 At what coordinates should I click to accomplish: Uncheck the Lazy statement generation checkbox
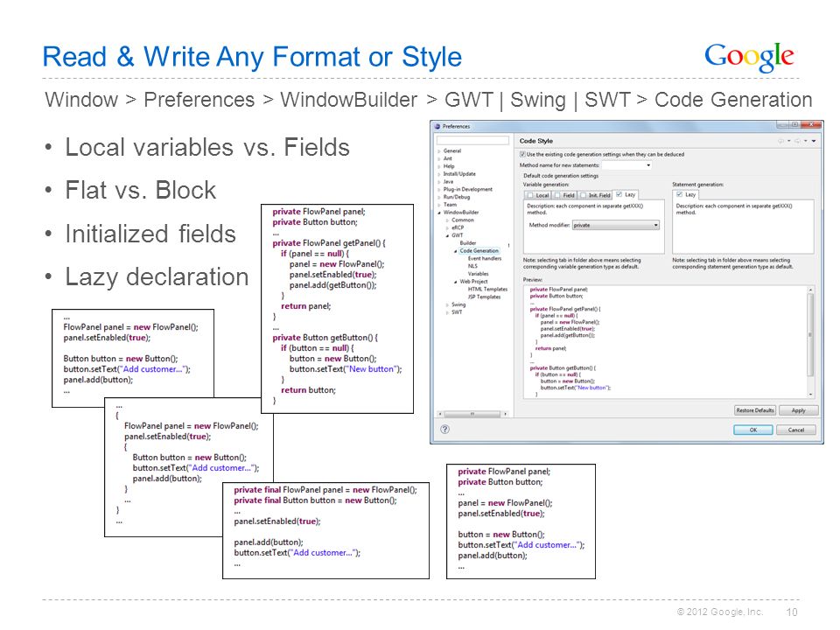(x=679, y=194)
